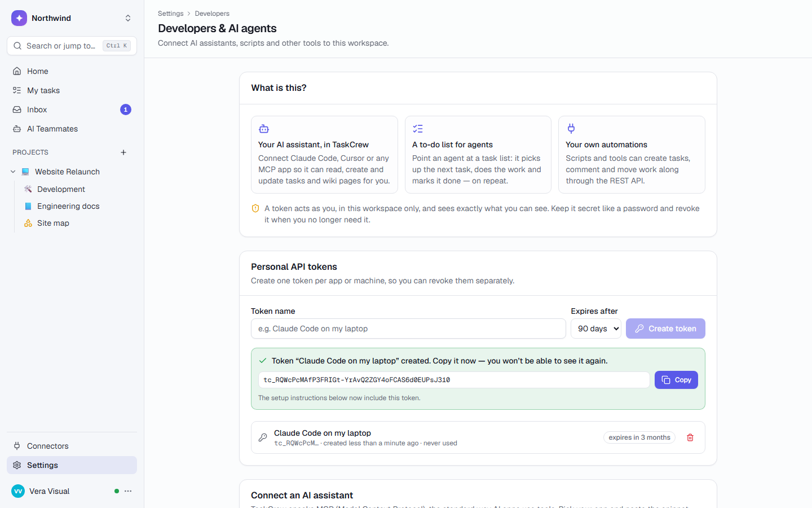The width and height of the screenshot is (812, 508).
Task: Click the My tasks list icon
Action: pos(17,90)
